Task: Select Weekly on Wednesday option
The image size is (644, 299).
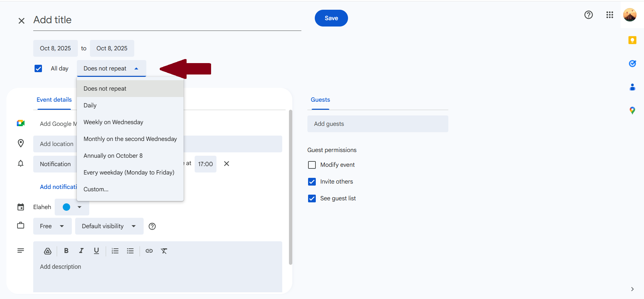Action: pos(113,122)
